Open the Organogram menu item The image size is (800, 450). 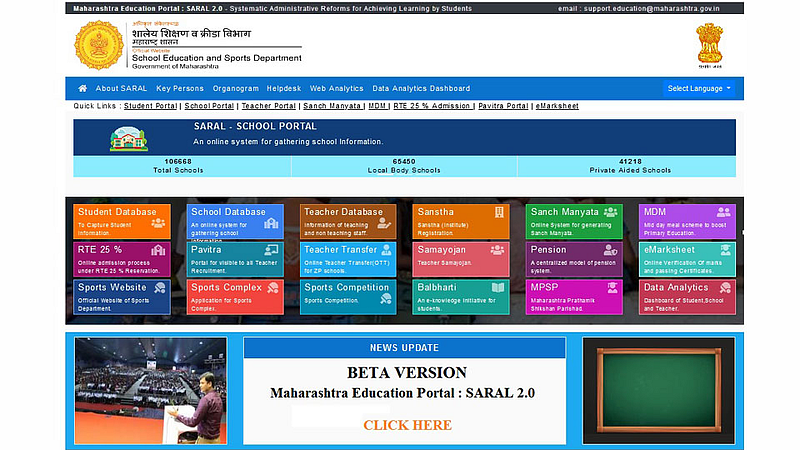point(236,88)
